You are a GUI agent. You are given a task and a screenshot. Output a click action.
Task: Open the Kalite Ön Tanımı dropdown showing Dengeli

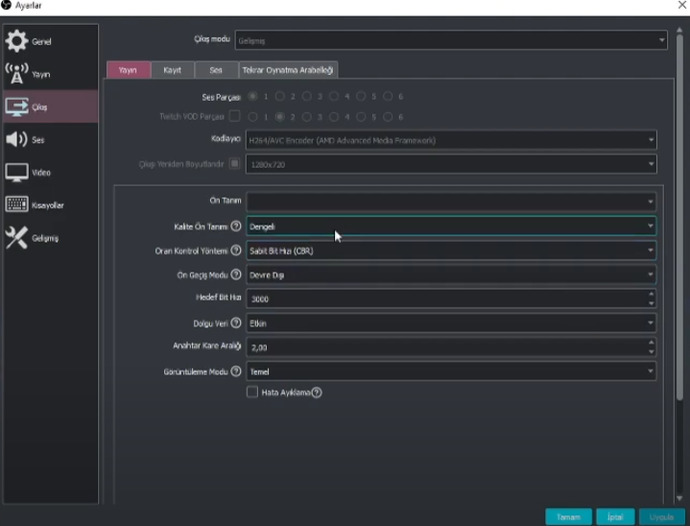[451, 226]
